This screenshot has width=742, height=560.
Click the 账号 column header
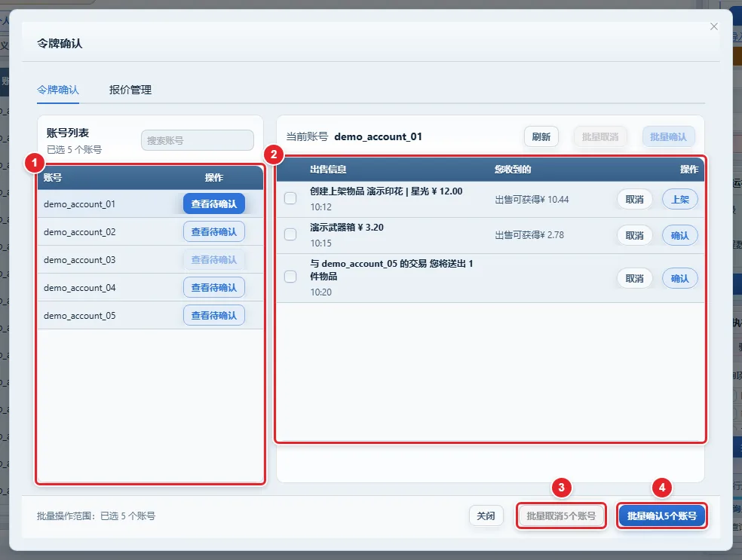click(53, 178)
